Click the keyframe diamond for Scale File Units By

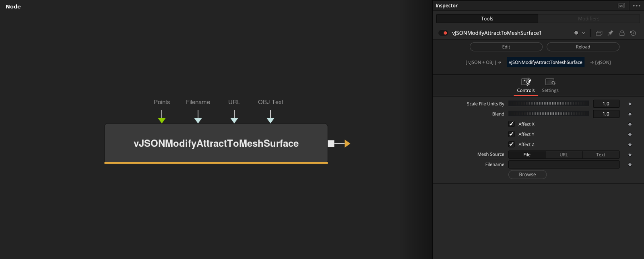(x=630, y=104)
